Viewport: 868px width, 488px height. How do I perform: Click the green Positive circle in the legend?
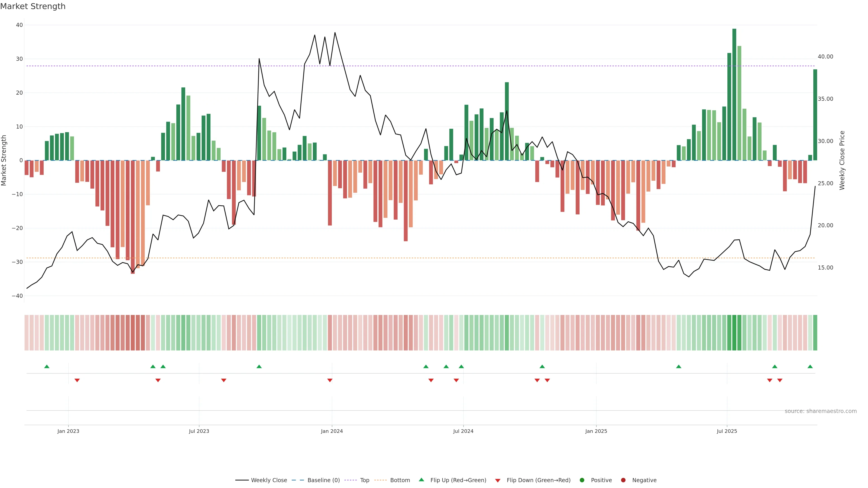[582, 480]
